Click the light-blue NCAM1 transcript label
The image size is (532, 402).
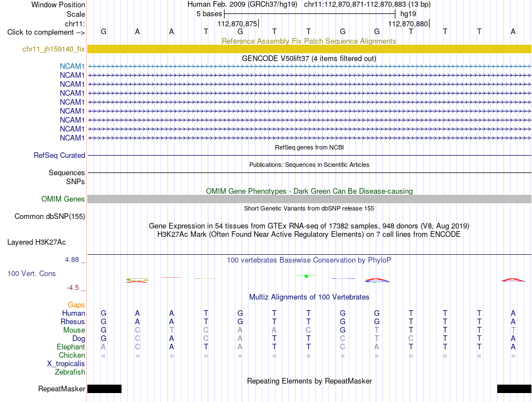pyautogui.click(x=72, y=66)
